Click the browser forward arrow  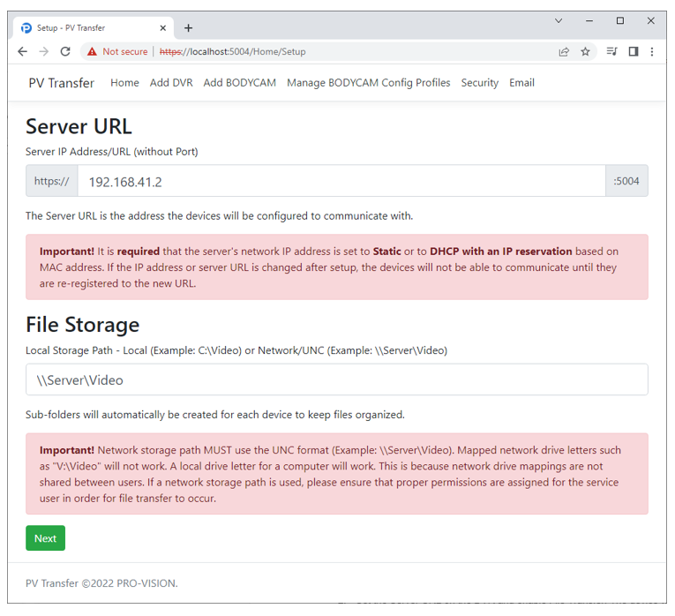coord(44,52)
